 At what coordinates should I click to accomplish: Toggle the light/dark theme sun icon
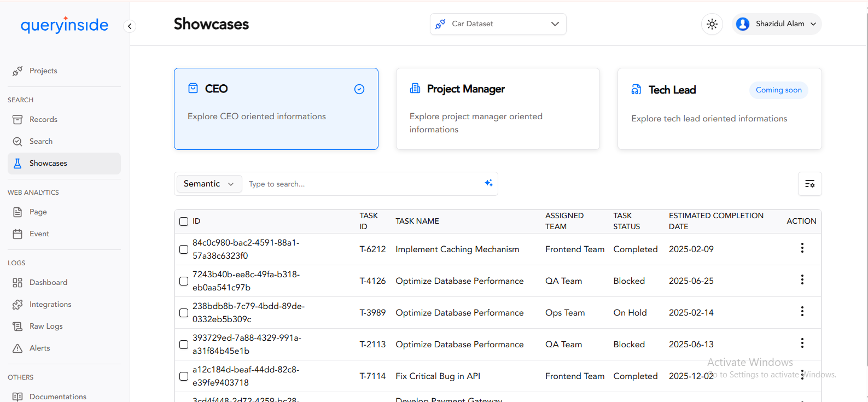pyautogui.click(x=712, y=24)
